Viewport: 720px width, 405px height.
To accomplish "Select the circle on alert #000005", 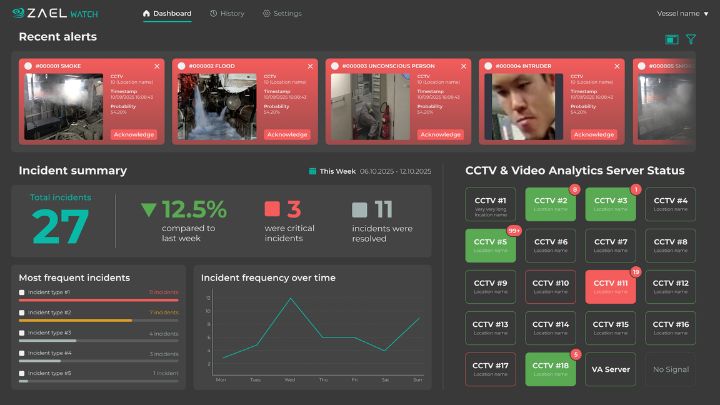I will (641, 66).
